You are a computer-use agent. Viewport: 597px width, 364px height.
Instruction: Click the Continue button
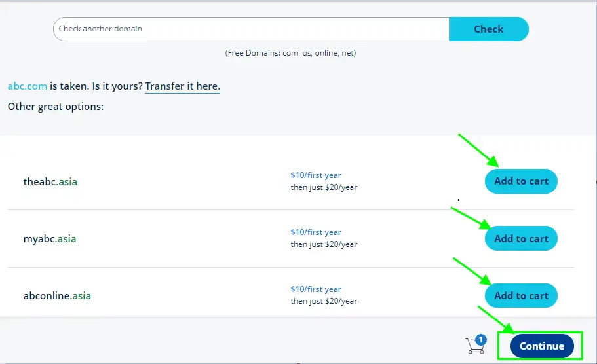tap(542, 346)
